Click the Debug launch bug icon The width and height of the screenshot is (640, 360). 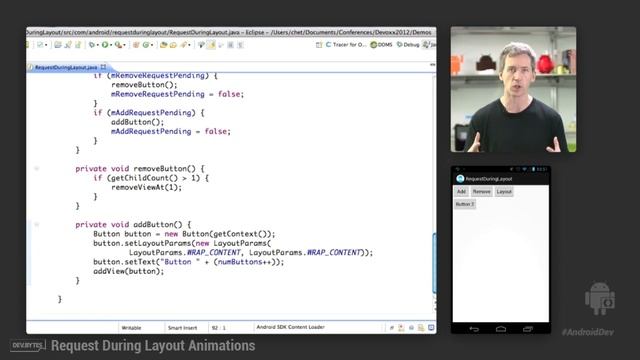click(92, 45)
